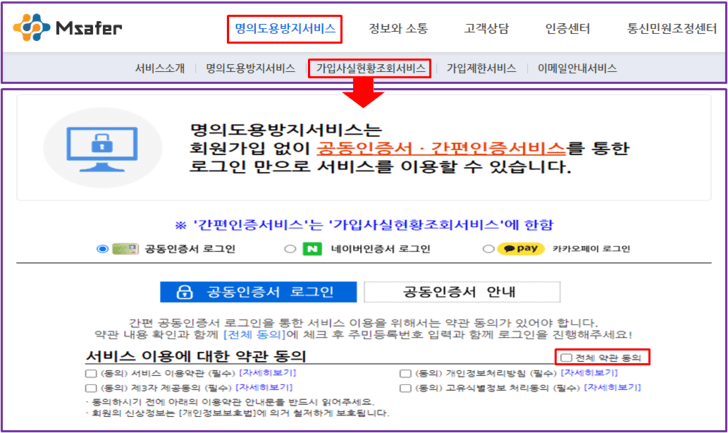Open the 통신민원조정센터 menu
Screen dimensions: 728x433
[x=671, y=29]
